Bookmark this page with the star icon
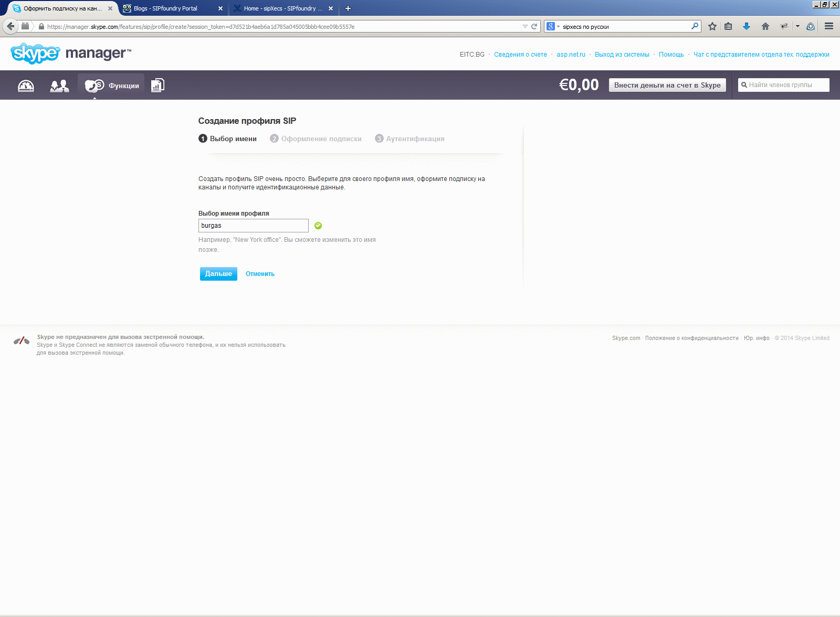Image resolution: width=840 pixels, height=617 pixels. [712, 26]
